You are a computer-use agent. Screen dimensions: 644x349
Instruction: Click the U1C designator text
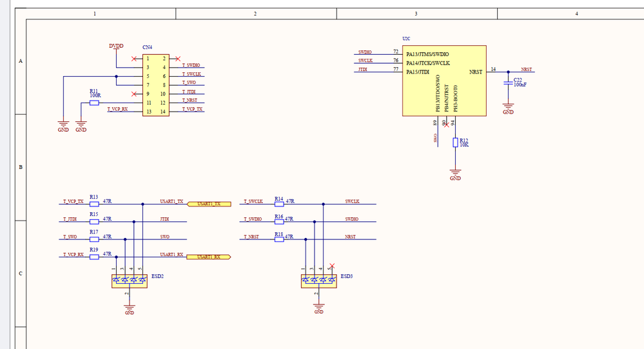click(x=406, y=39)
